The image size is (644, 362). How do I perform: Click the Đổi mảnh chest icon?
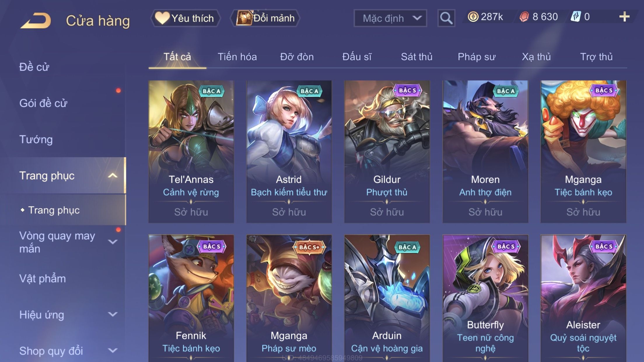[244, 17]
